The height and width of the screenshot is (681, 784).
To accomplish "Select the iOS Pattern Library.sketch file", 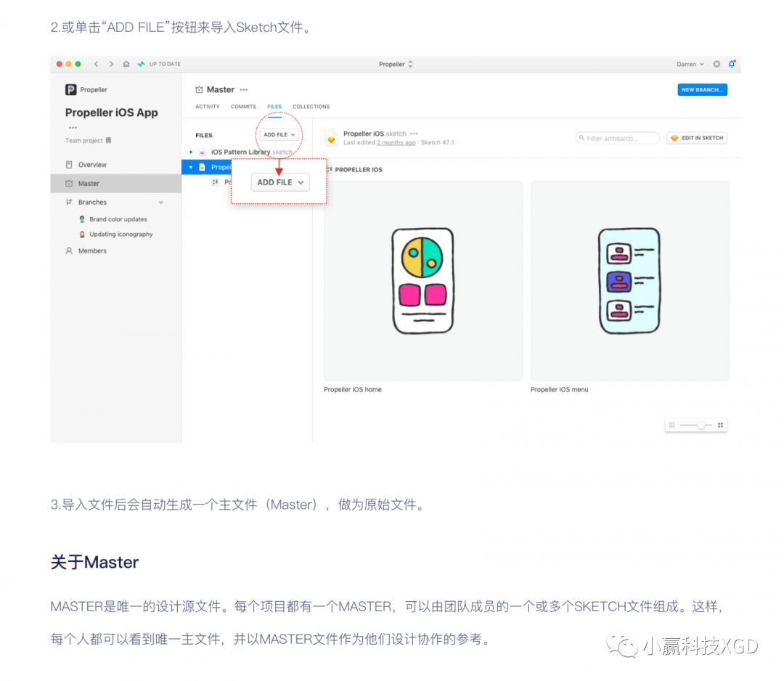I will (251, 152).
